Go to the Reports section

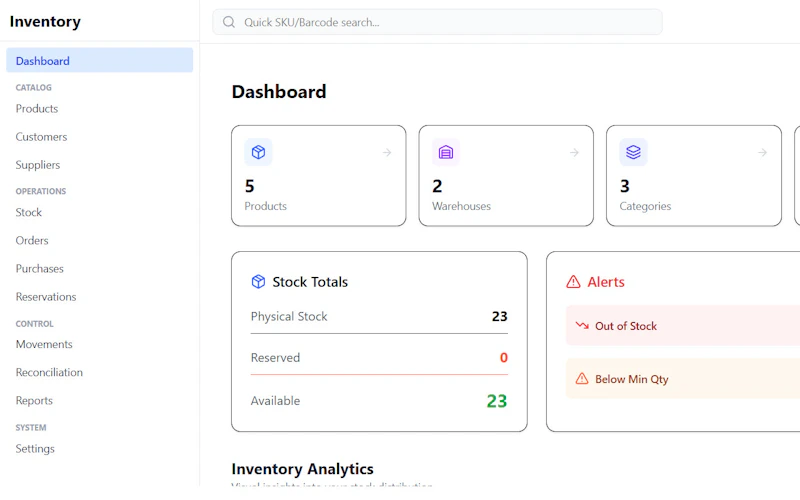pyautogui.click(x=34, y=400)
